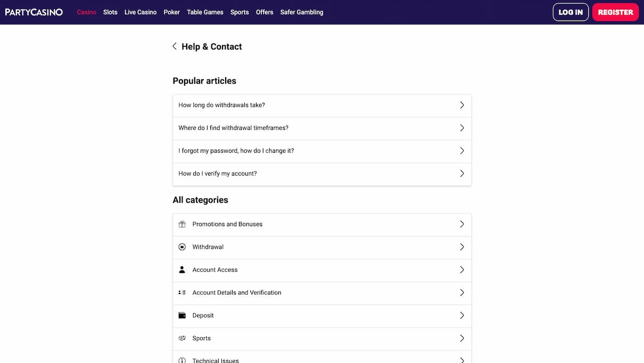The height and width of the screenshot is (363, 644).
Task: Click the Deposit wallet icon
Action: [x=182, y=316]
